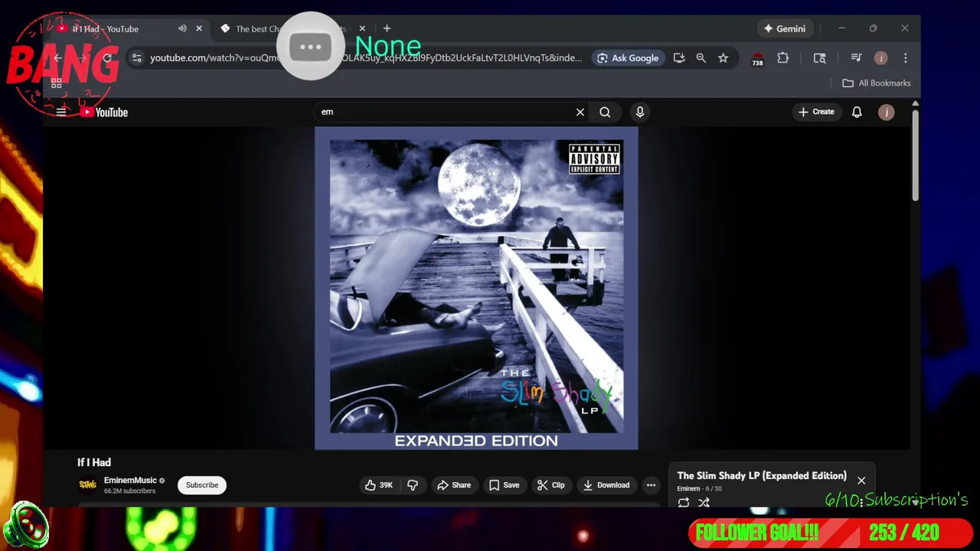The width and height of the screenshot is (980, 551).
Task: Clear the search box text
Action: (580, 112)
